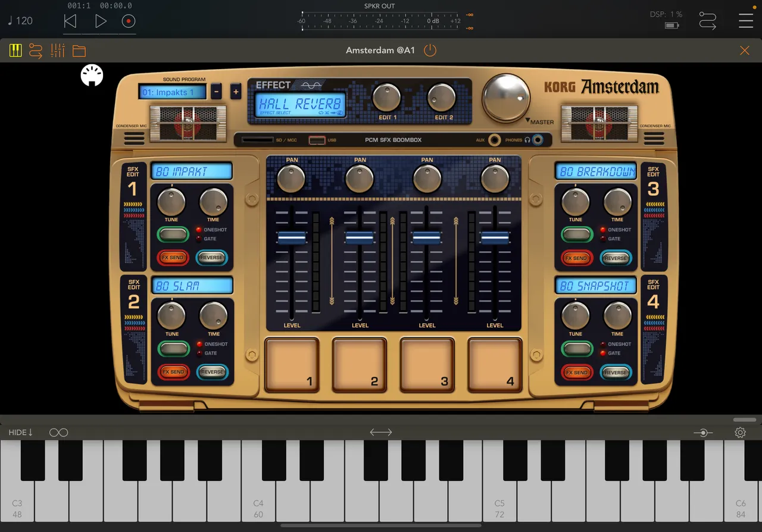Image resolution: width=762 pixels, height=532 pixels.
Task: Click the keyboard width double-arrow icon
Action: pos(381,432)
